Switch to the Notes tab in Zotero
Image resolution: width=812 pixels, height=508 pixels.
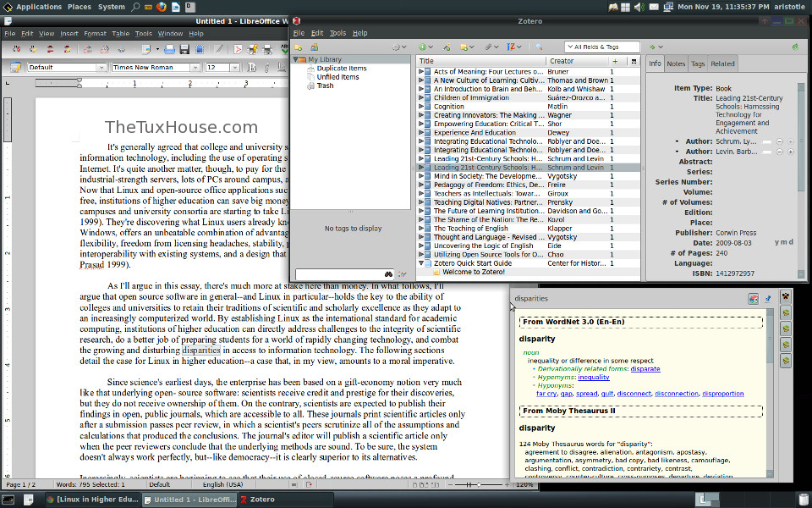coord(676,63)
